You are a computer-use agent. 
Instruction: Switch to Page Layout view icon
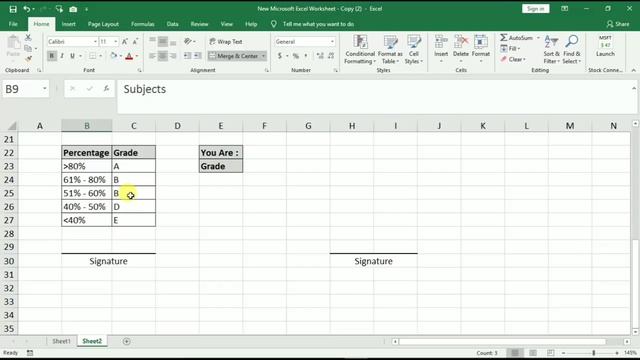(x=533, y=353)
